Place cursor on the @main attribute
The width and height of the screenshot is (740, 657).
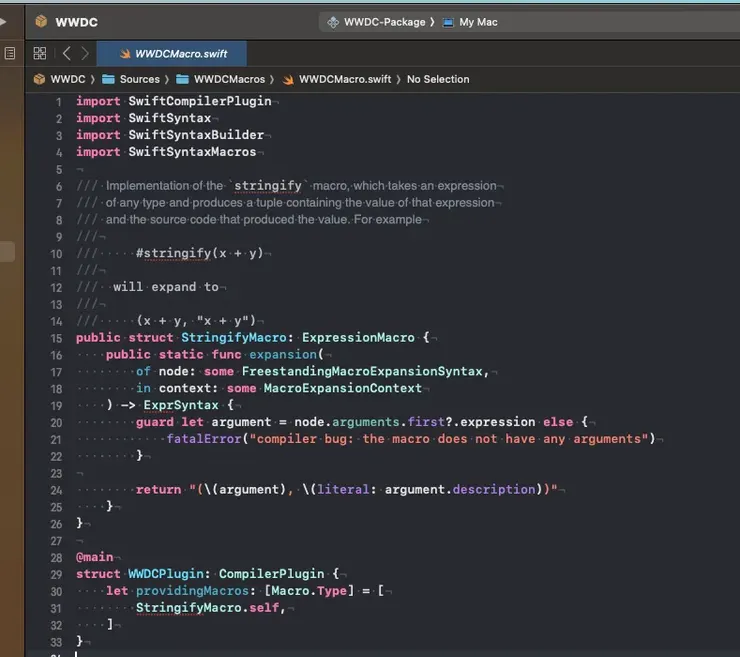95,556
